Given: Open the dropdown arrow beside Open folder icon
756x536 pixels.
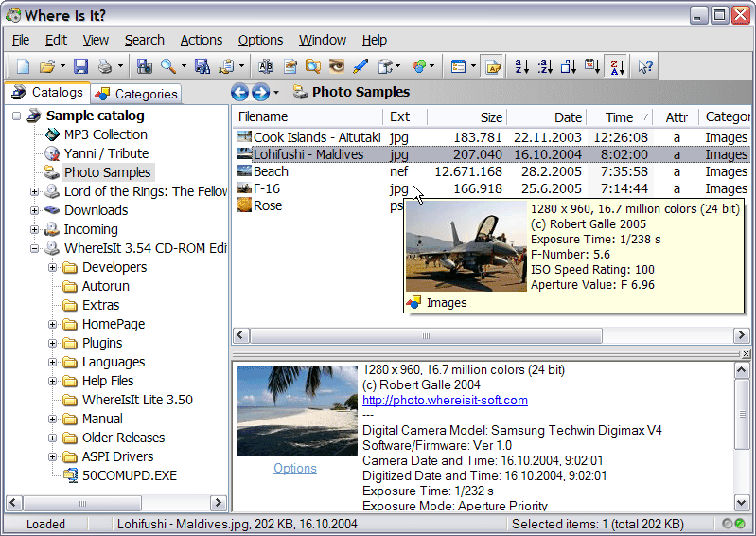Looking at the screenshot, I should click(x=62, y=66).
